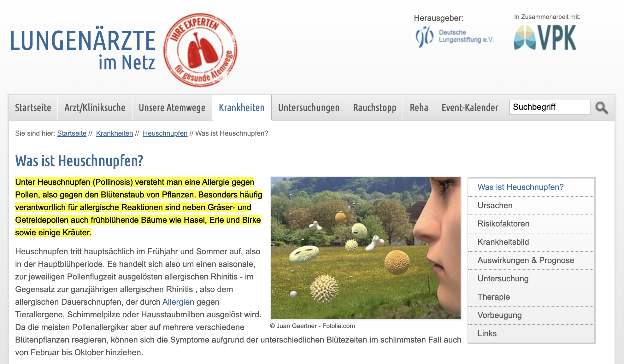This screenshot has width=624, height=364.
Task: Switch to the Untersuchungen tab
Action: point(309,108)
